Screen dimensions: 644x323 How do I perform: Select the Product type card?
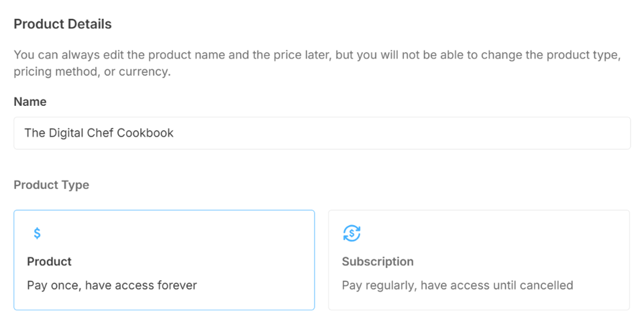[164, 260]
